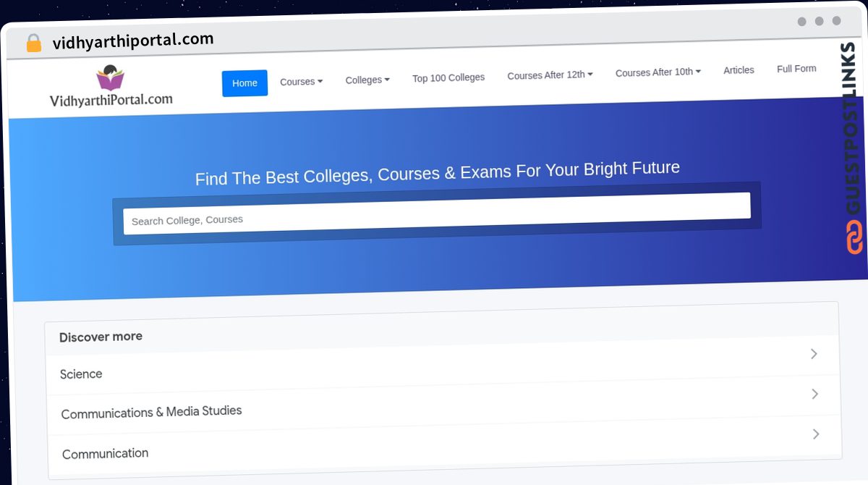The image size is (868, 485).
Task: Focus the Search College, Courses field
Action: (x=437, y=213)
